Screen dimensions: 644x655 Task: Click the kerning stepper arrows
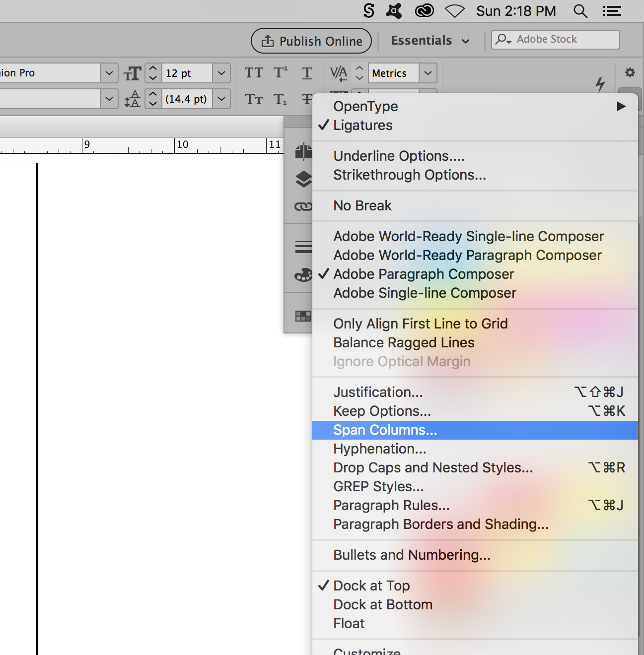click(x=360, y=73)
